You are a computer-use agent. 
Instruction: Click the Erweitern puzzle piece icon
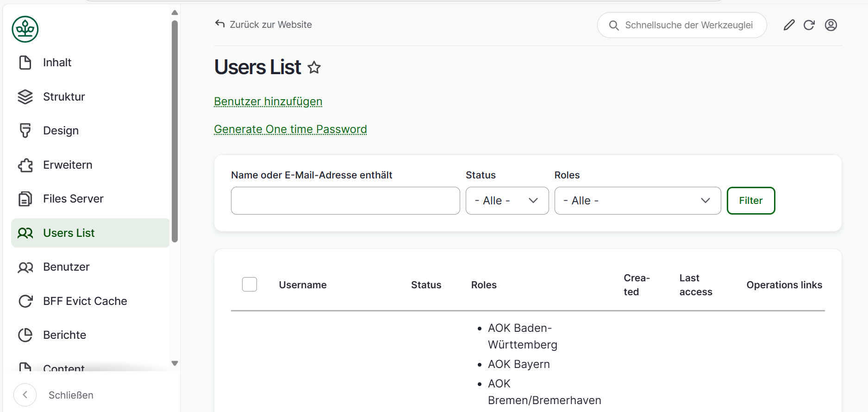click(x=25, y=165)
